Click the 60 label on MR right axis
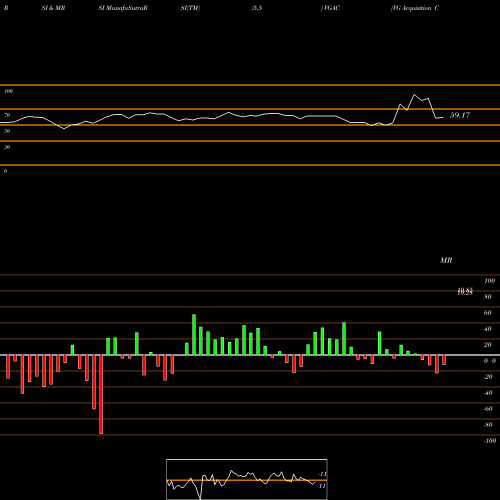Image resolution: width=500 pixels, height=500 pixels. (488, 313)
